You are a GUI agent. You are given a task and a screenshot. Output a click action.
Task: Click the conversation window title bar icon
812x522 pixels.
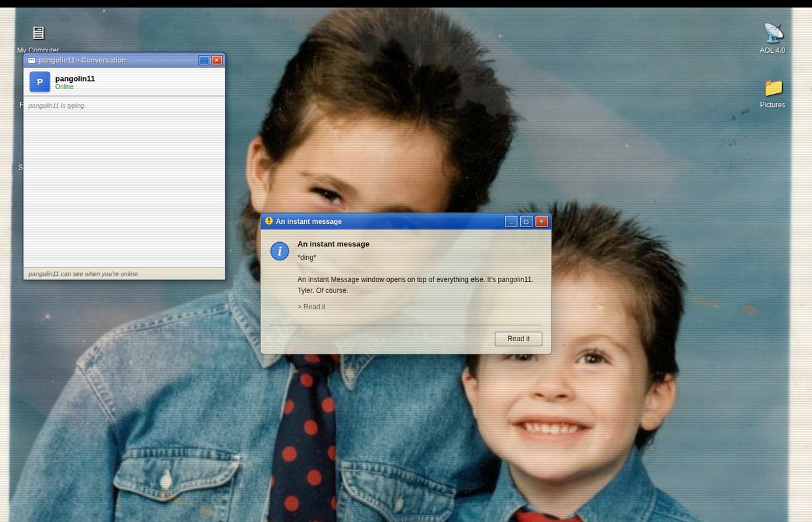coord(32,60)
